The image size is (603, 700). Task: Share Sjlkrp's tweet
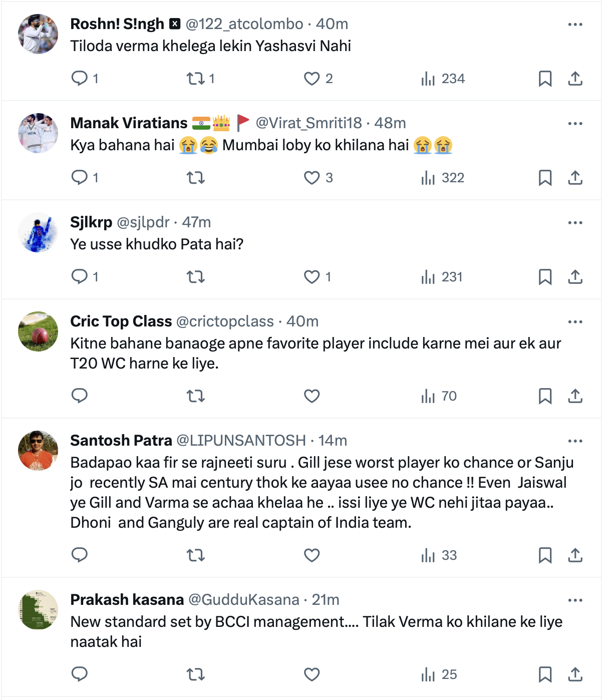pos(575,277)
